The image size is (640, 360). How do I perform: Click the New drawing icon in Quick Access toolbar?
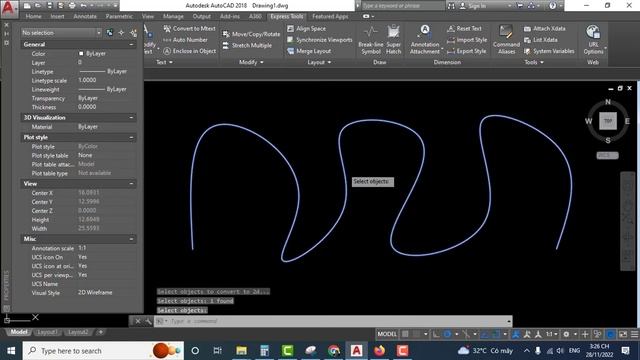coord(27,6)
